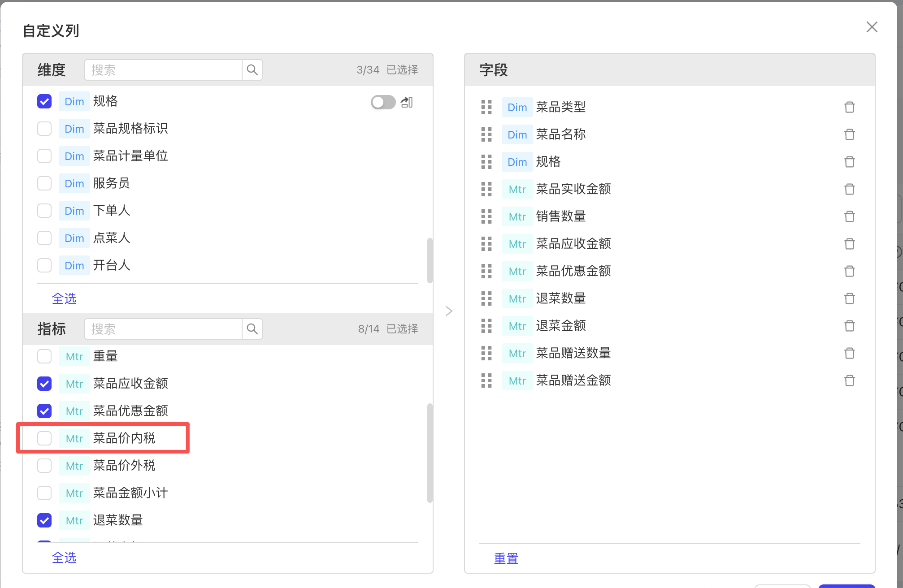
Task: Click 全选 under the 指标 list
Action: (x=64, y=558)
